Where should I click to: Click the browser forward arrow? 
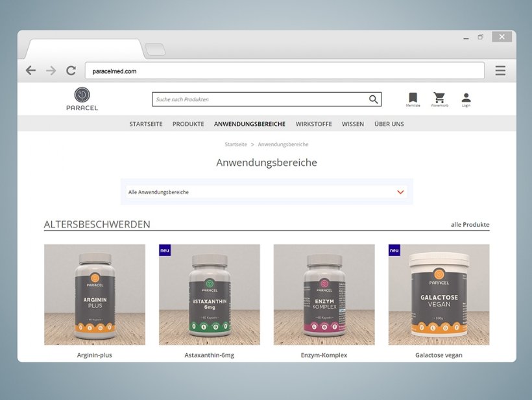click(x=51, y=71)
